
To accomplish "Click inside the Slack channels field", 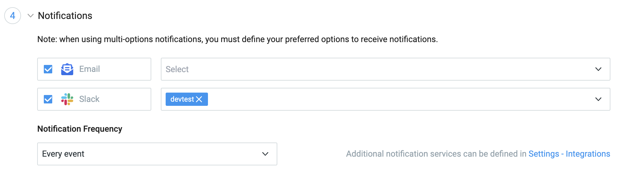I will click(385, 99).
